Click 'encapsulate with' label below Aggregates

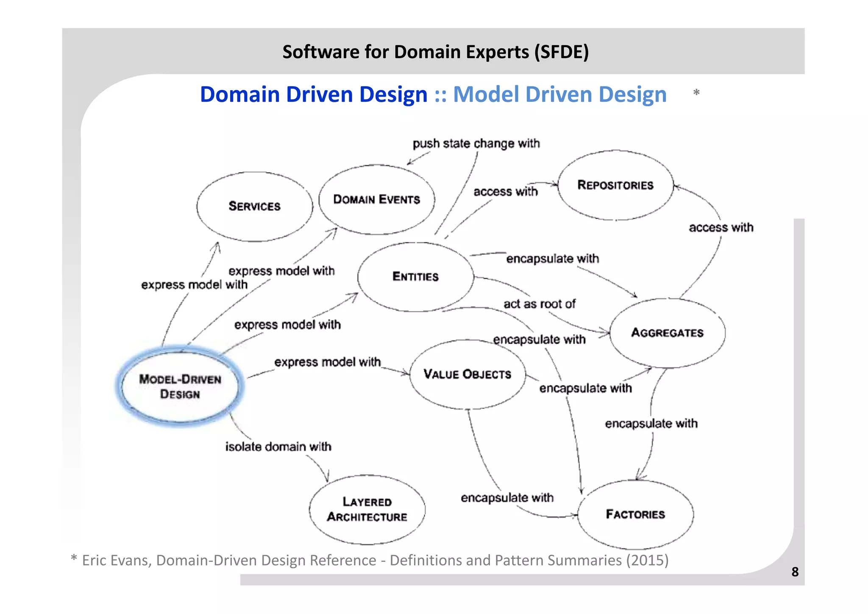651,424
